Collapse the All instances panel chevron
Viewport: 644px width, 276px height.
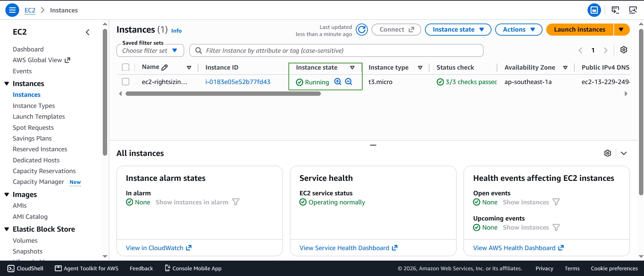(x=624, y=153)
